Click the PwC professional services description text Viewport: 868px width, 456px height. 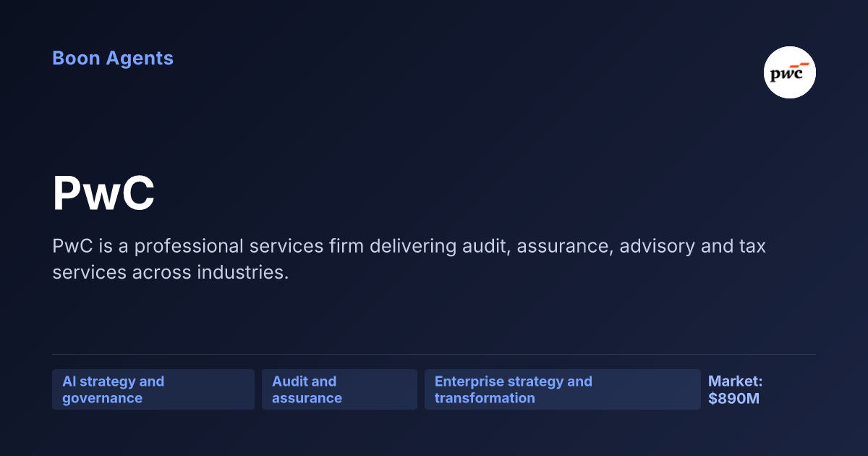409,259
